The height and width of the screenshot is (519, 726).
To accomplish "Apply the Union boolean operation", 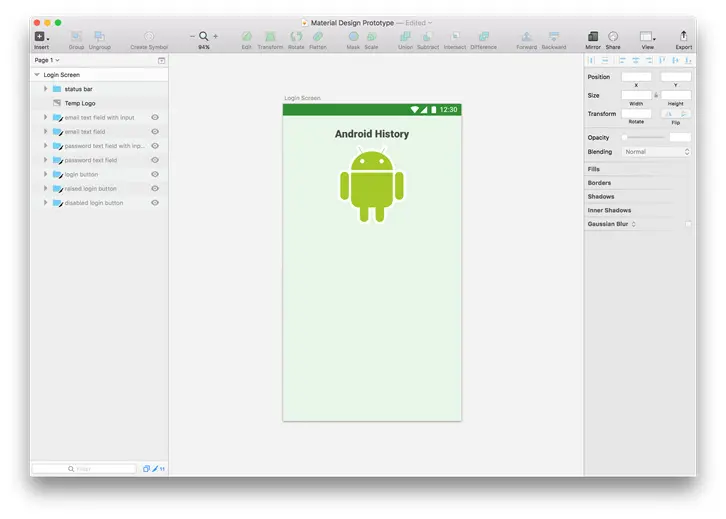I will (x=405, y=36).
